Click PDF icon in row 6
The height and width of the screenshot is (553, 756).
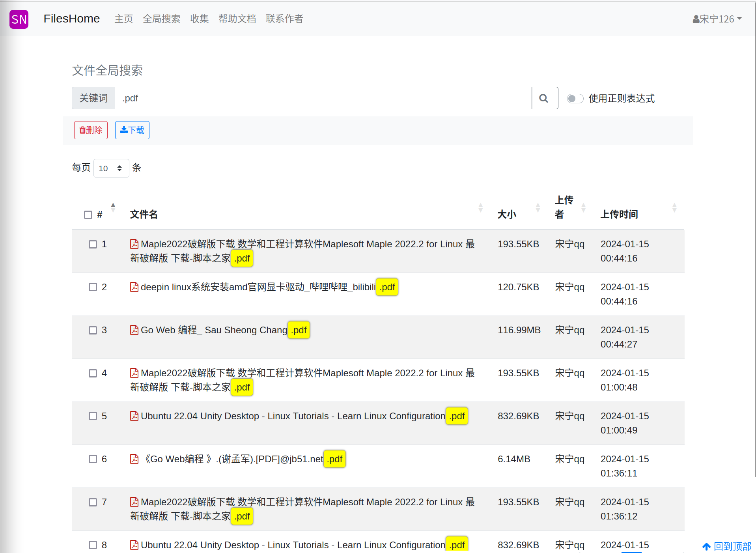(134, 459)
